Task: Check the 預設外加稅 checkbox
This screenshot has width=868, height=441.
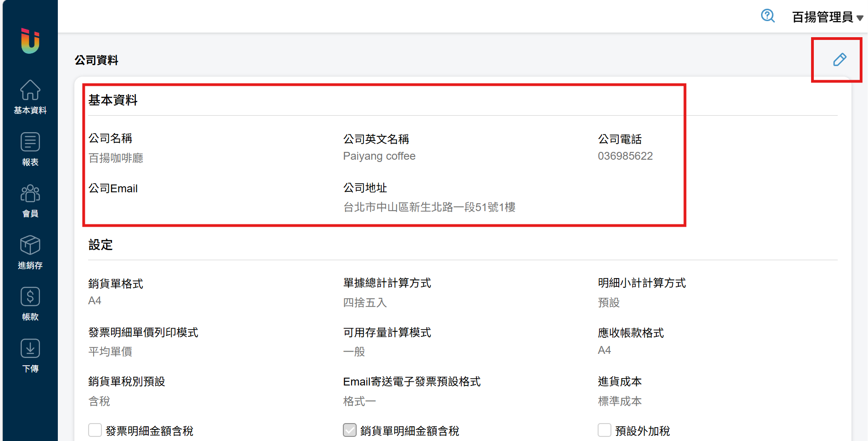Action: (x=605, y=430)
